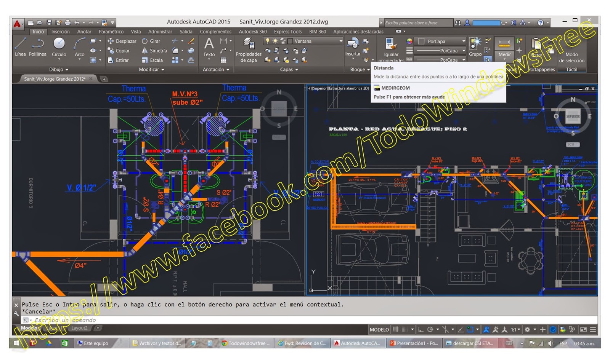Click the blue signed-in user name field
The width and height of the screenshot is (610, 364).
tap(487, 23)
